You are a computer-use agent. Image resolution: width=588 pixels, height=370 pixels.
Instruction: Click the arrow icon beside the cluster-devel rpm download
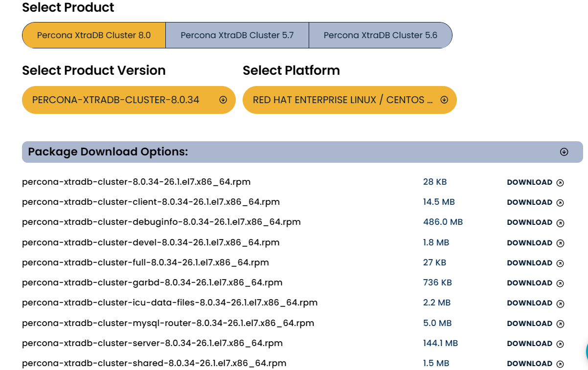click(x=561, y=243)
